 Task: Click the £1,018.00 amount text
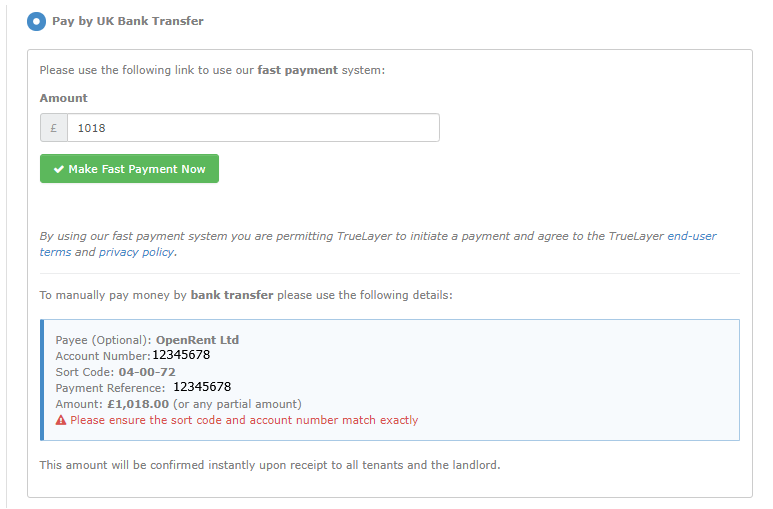[138, 404]
